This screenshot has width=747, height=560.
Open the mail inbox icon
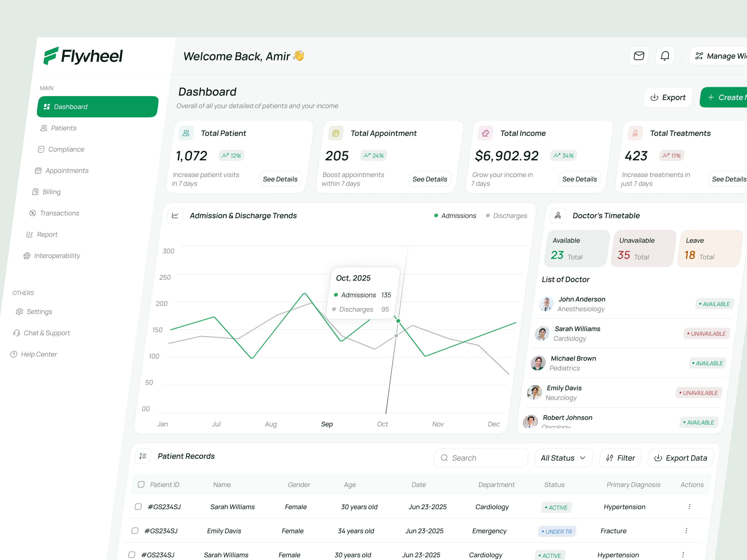pyautogui.click(x=639, y=56)
